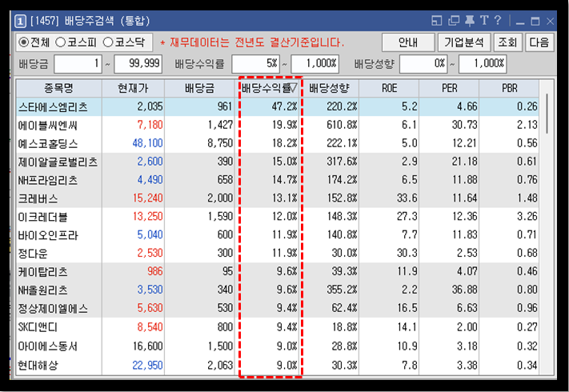The image size is (569, 392).
Task: Select the 정상제이엘에스 stock name
Action: (x=53, y=308)
